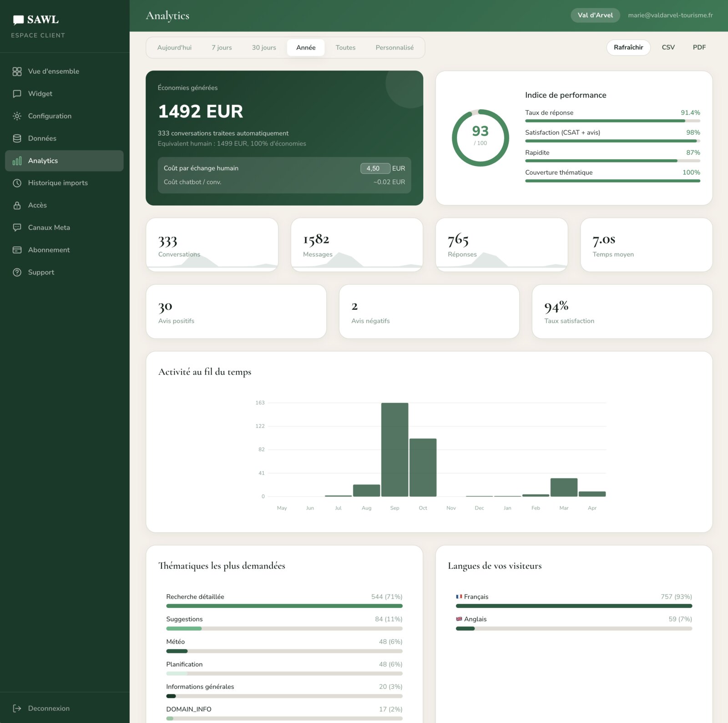The width and height of the screenshot is (728, 723).
Task: Open Données label in sidebar
Action: (42, 138)
